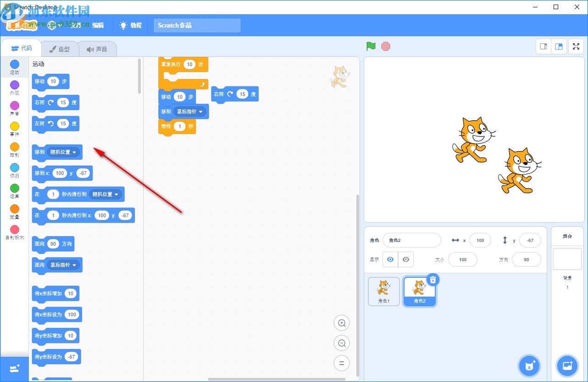Open the 声音 (Sounds) tab
Screen dimensions: 588x382
[98, 49]
